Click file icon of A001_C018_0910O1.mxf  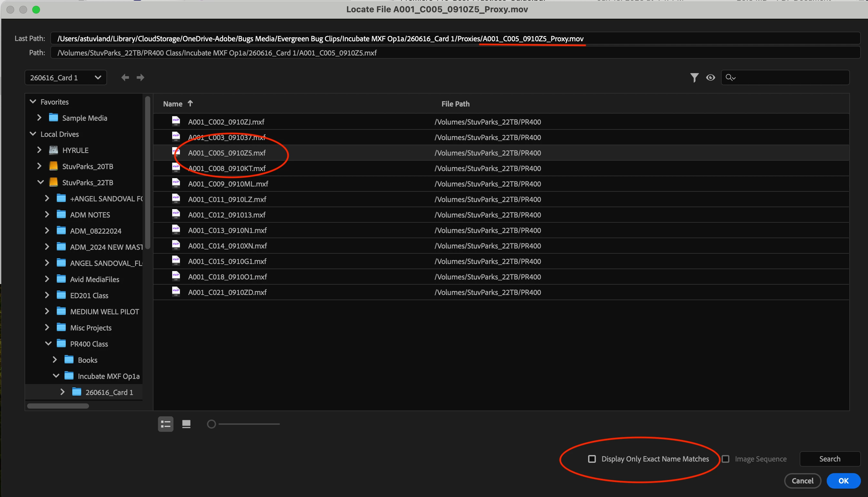point(176,276)
